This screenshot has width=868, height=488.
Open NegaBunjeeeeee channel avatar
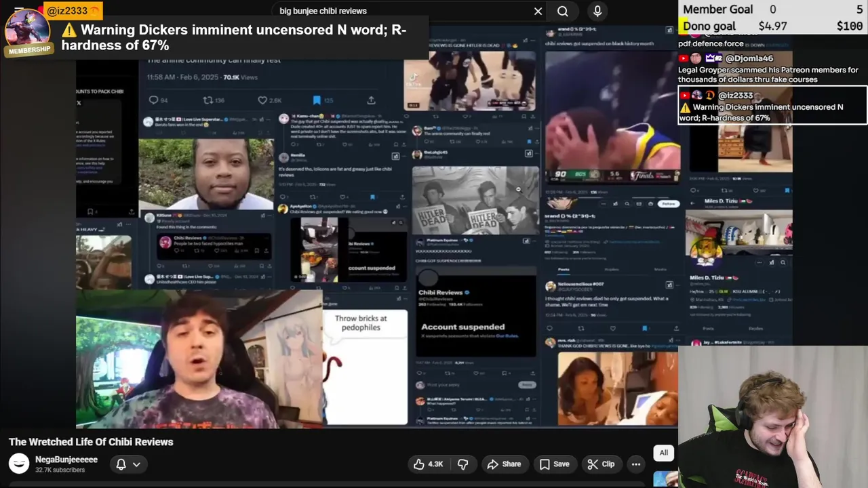tap(19, 464)
